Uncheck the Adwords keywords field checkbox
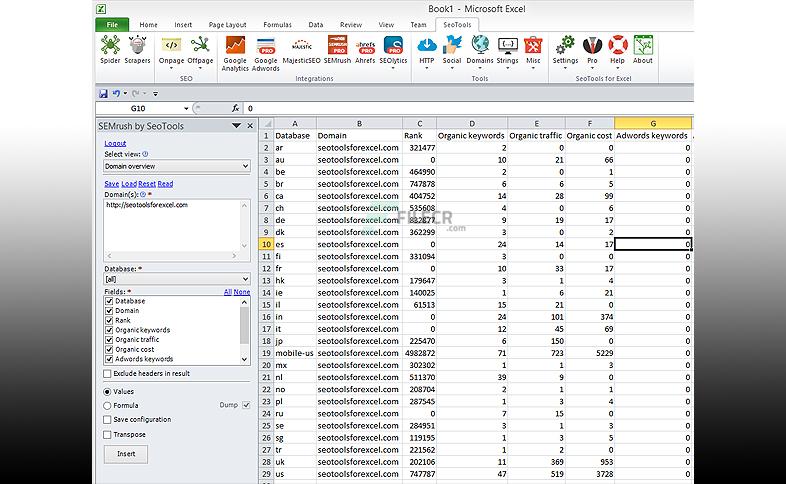The height and width of the screenshot is (484, 786). click(109, 359)
